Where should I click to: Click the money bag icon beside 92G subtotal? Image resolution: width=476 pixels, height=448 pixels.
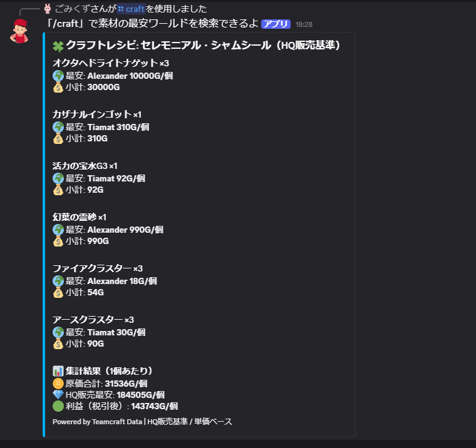click(58, 190)
